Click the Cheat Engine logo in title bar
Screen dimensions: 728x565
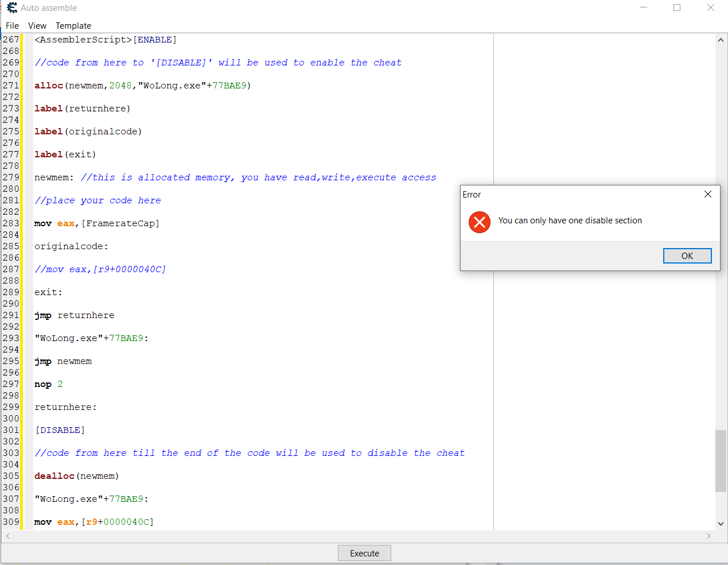(11, 8)
